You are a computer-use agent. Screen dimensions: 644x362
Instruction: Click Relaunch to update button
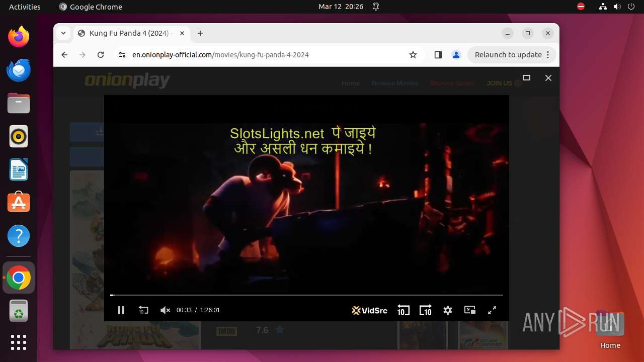coord(508,55)
